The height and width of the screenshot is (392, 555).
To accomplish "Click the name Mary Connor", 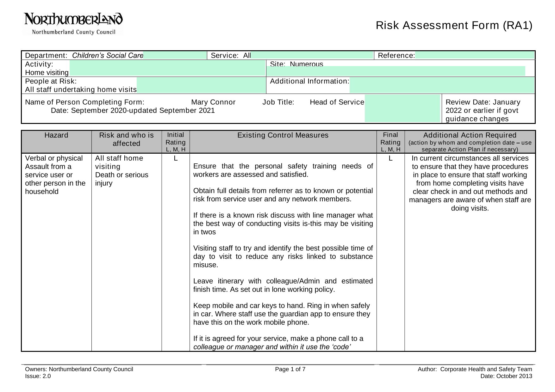I will tap(214, 102).
